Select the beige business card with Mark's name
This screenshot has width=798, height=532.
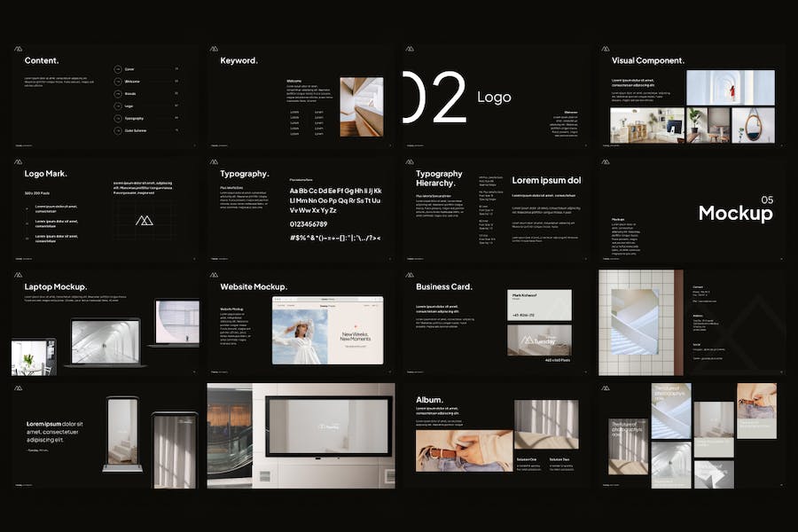pos(539,305)
